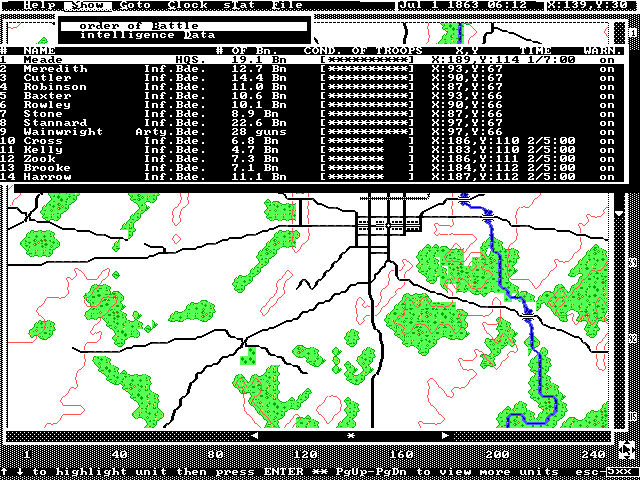
Task: Open the Clock menu
Action: click(x=187, y=5)
